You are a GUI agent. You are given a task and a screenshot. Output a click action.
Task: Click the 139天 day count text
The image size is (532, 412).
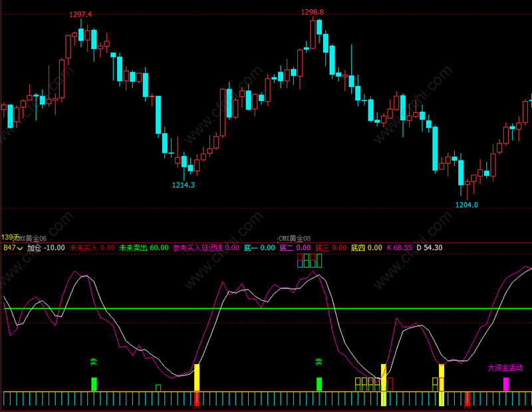pos(9,237)
